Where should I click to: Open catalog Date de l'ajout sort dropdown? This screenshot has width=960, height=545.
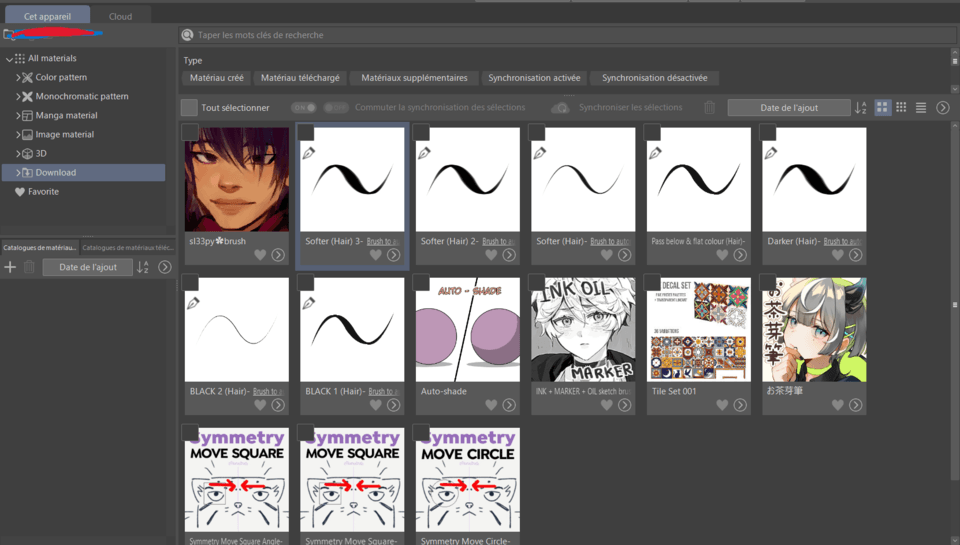pyautogui.click(x=88, y=267)
